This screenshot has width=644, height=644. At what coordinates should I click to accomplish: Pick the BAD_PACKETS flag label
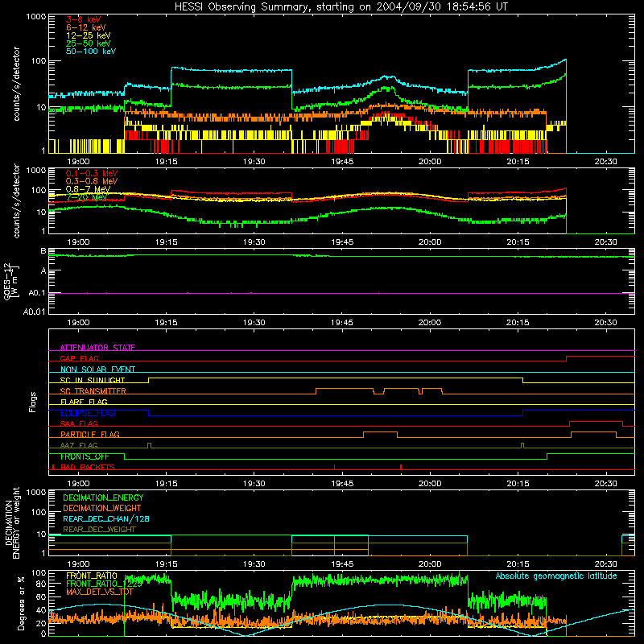pyautogui.click(x=88, y=467)
